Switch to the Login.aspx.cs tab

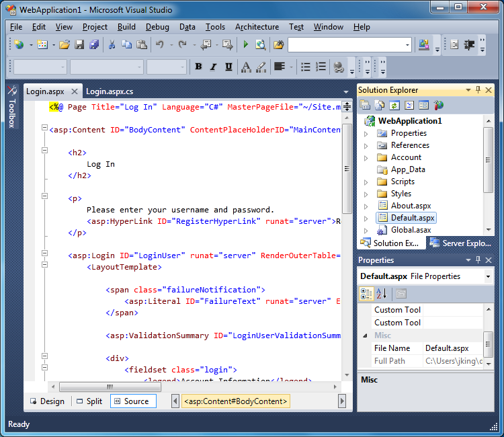[110, 91]
